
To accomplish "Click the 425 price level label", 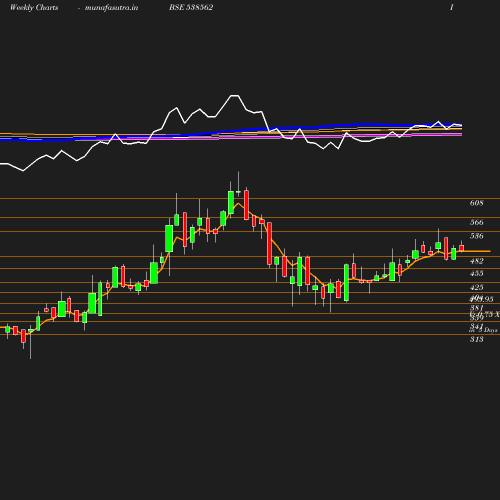I will pos(476,287).
